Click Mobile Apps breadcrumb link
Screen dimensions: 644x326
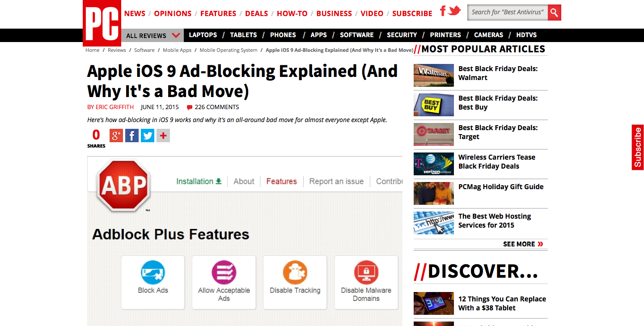[x=177, y=50]
